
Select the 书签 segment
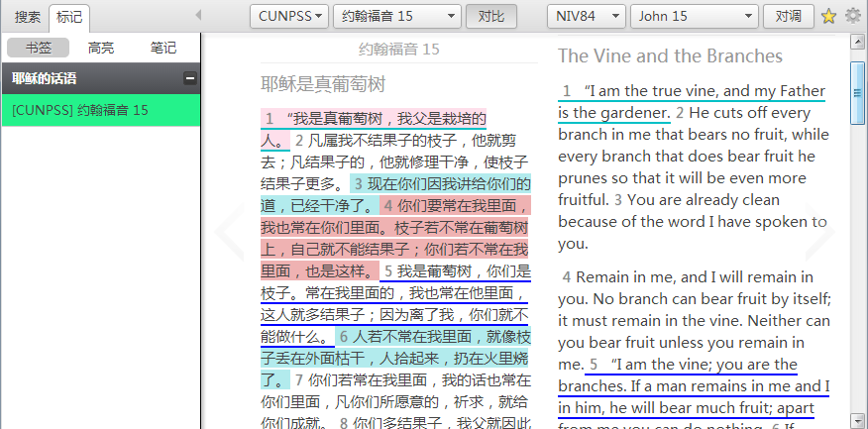[38, 48]
